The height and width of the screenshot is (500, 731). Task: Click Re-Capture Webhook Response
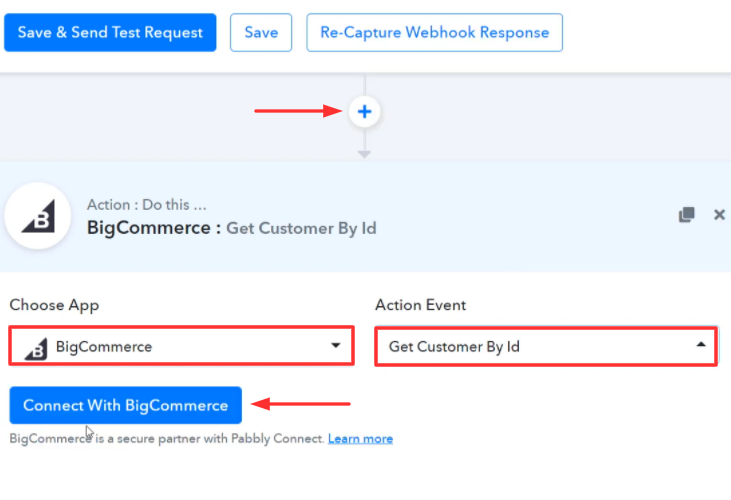tap(434, 33)
